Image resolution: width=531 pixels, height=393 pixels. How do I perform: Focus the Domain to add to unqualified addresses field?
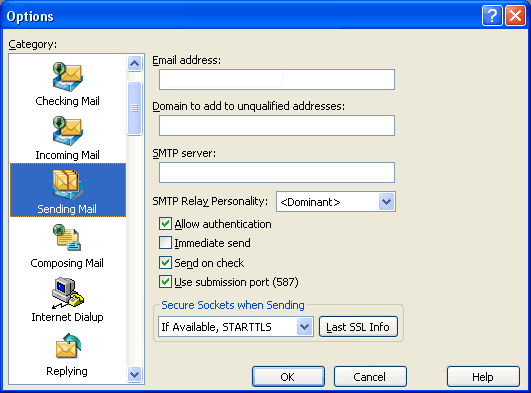(x=277, y=126)
